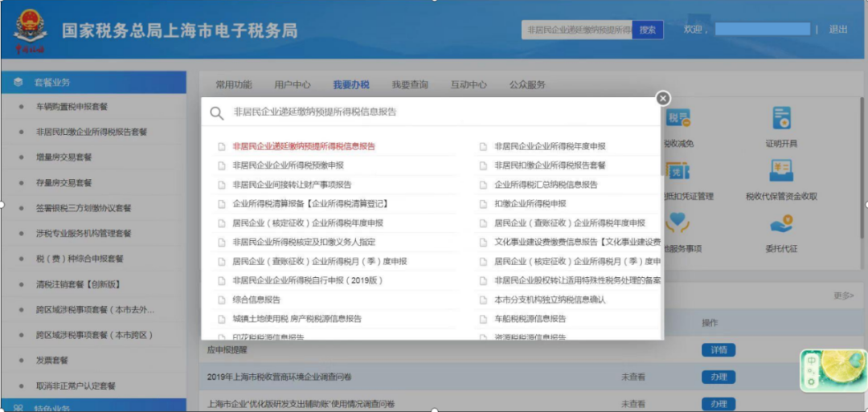The width and height of the screenshot is (868, 412).
Task: Click 详情 button for 应申报提醒
Action: pyautogui.click(x=719, y=350)
